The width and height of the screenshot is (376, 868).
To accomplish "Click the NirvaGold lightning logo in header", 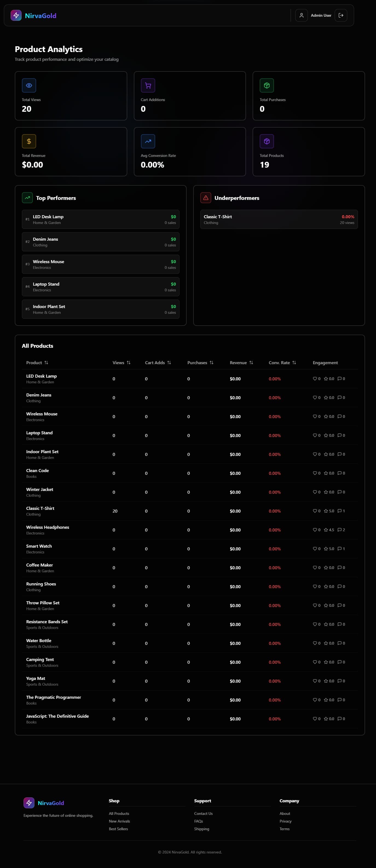I will click(16, 16).
